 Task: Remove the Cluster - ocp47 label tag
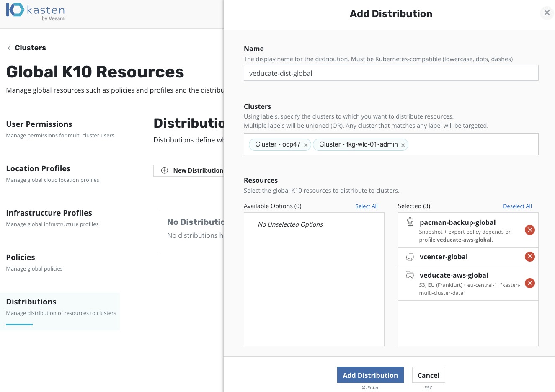[x=306, y=145]
